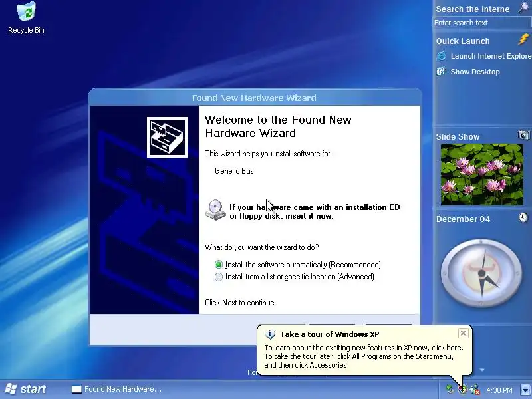Click the Internet Explorer icon in Quick Launch

point(442,56)
